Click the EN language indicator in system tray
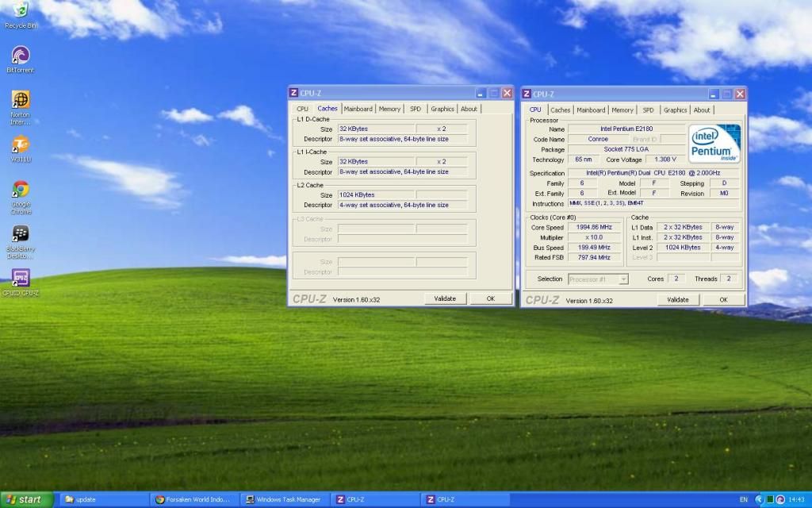Screen dimensions: 812x508 pos(744,500)
